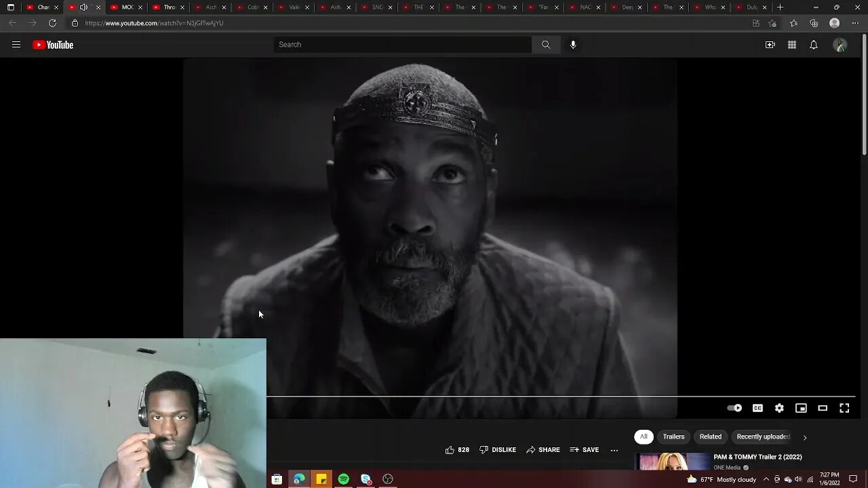This screenshot has width=868, height=488.
Task: Open PAM & TOMMY Trailer 2 video link
Action: click(x=757, y=457)
